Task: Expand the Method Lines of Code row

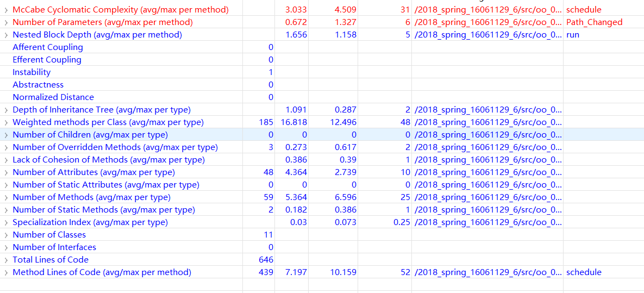Action: point(6,272)
